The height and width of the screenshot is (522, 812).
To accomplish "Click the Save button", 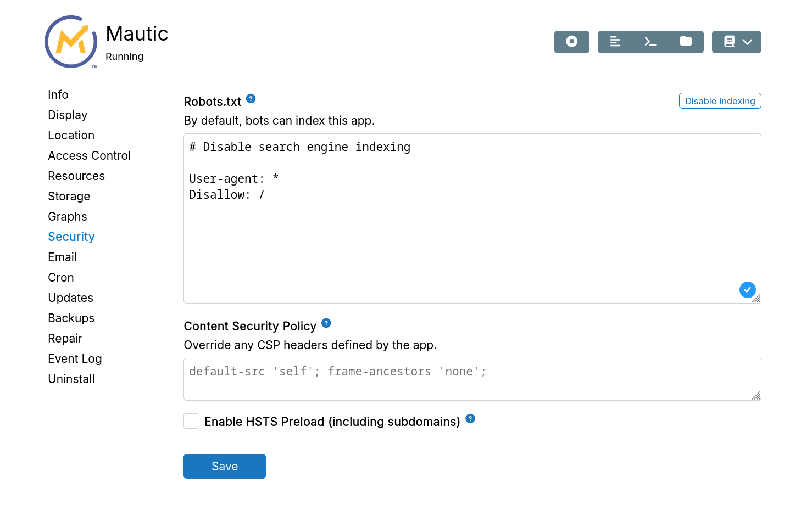I will pos(224,467).
